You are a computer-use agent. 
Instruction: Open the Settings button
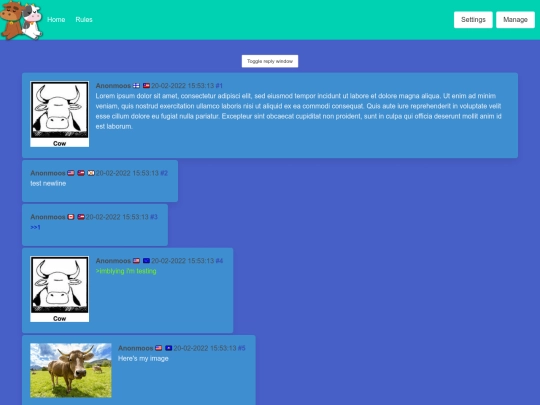[473, 20]
